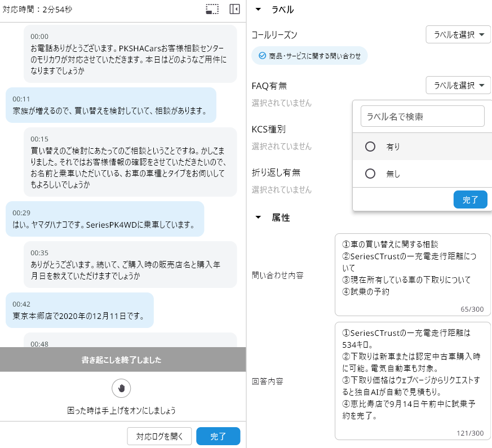Click the ラベル名で検索 search field
The width and height of the screenshot is (492, 448).
422,116
